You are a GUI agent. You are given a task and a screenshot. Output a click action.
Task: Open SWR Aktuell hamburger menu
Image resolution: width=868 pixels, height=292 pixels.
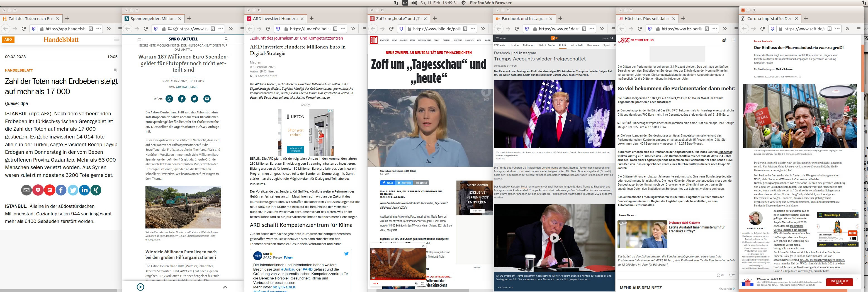coord(140,39)
